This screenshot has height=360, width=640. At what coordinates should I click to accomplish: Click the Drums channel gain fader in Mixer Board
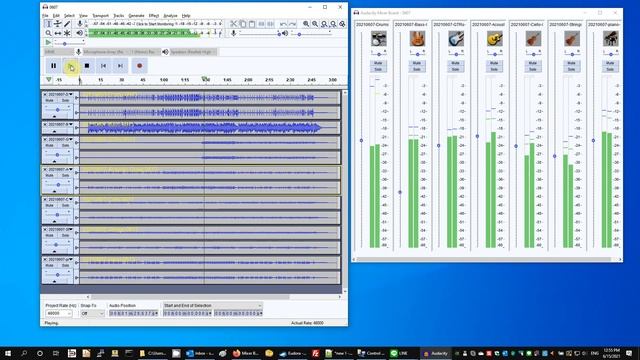pos(361,140)
